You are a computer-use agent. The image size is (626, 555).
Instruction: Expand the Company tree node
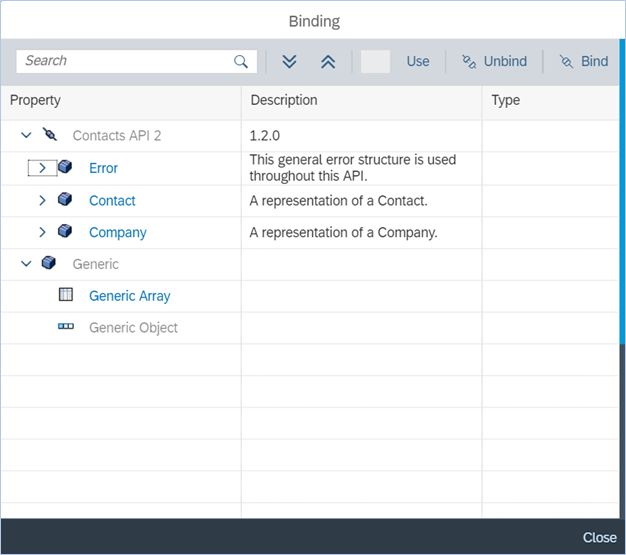(x=42, y=232)
